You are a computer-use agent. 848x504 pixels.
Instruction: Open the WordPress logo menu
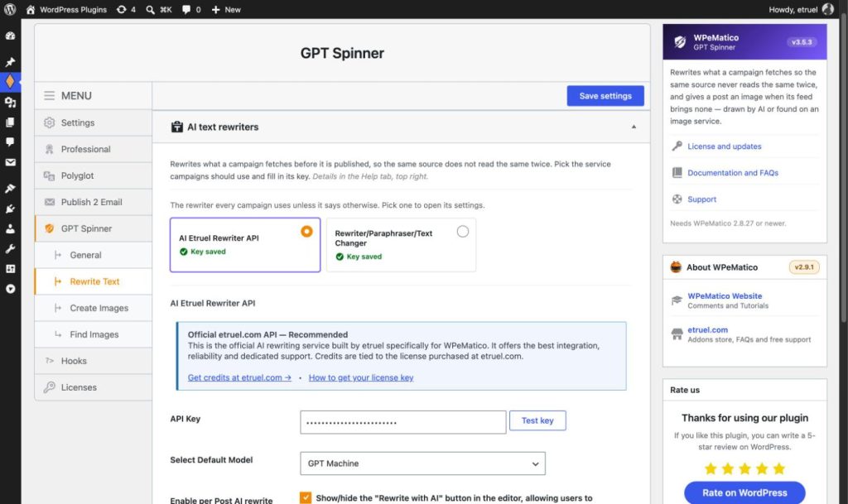coord(10,9)
